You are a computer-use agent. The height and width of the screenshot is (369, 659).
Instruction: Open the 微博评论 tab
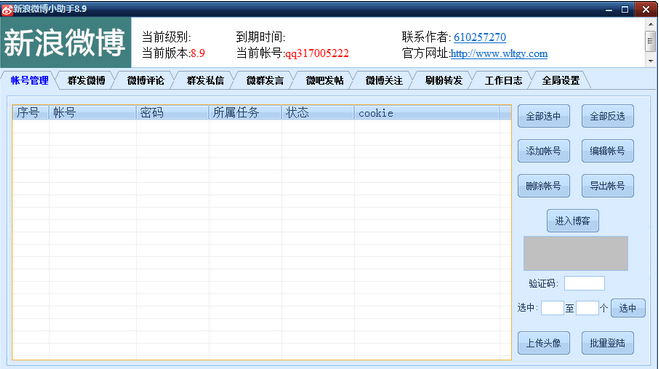[x=145, y=80]
